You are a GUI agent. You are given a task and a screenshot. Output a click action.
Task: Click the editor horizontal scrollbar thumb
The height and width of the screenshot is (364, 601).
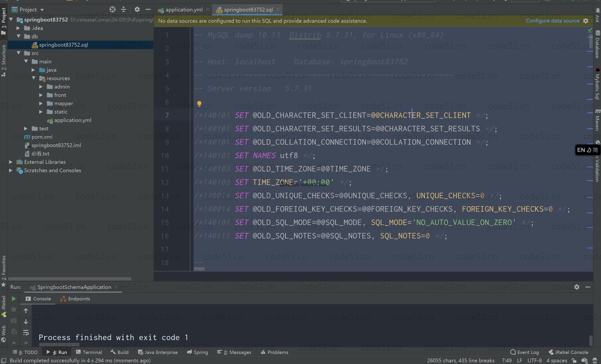199,269
